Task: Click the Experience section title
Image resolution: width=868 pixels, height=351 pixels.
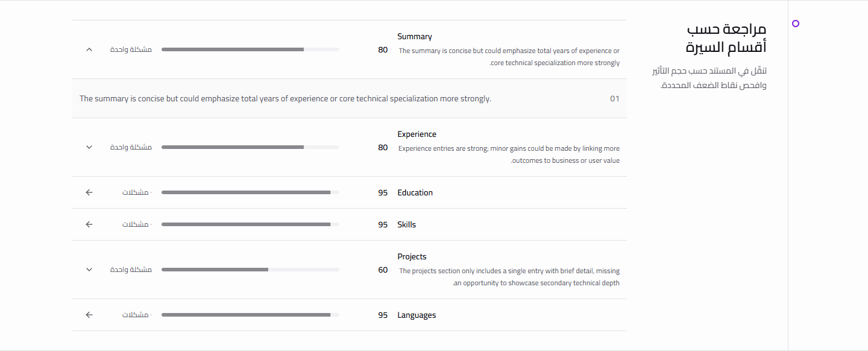Action: pos(417,134)
